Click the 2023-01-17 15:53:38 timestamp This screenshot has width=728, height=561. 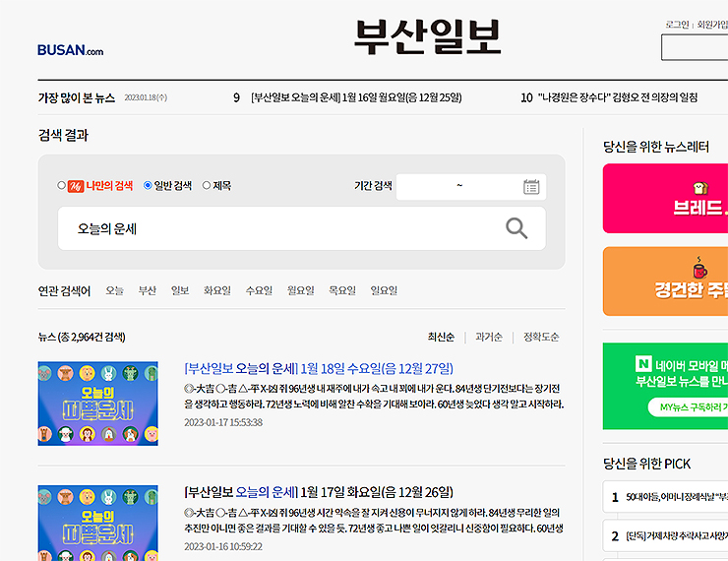(x=223, y=422)
